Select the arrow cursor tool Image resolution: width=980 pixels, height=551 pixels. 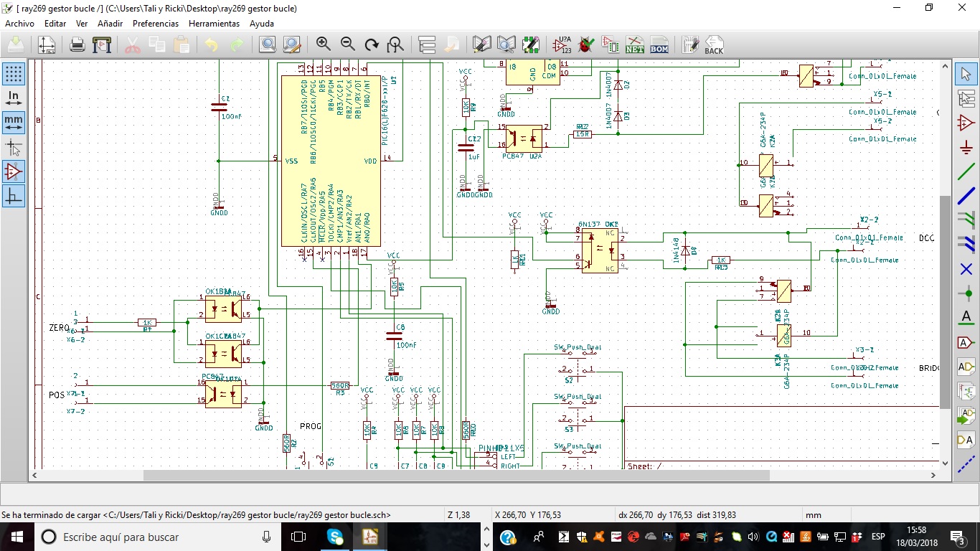pos(966,74)
